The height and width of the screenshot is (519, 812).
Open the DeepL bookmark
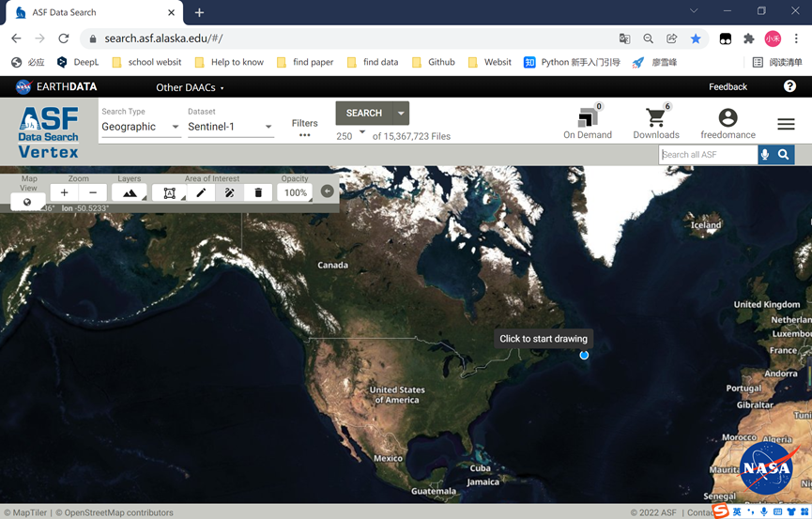78,62
